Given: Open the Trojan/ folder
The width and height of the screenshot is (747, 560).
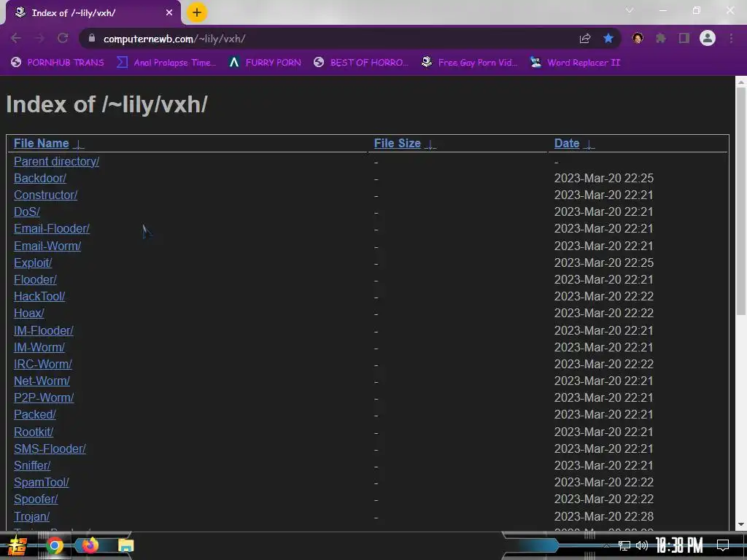Looking at the screenshot, I should (32, 516).
